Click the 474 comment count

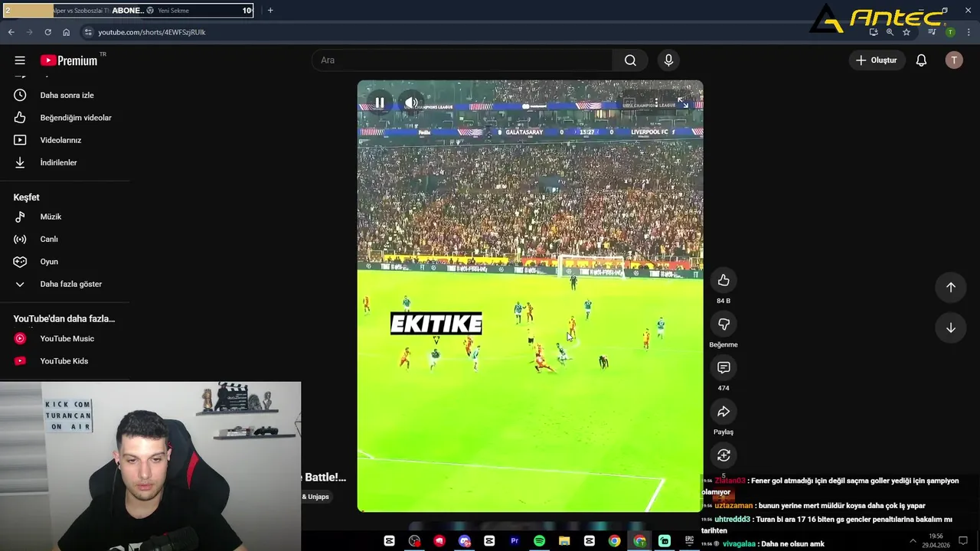(x=724, y=389)
